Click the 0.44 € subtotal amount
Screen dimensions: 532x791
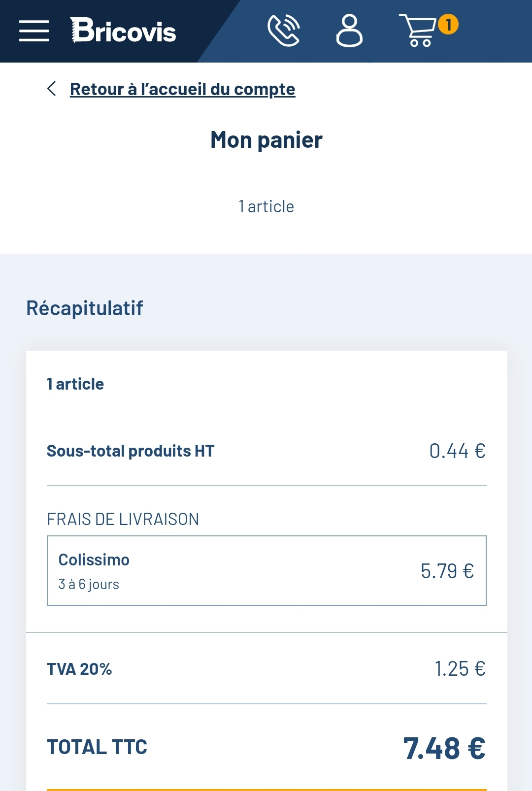(x=457, y=451)
